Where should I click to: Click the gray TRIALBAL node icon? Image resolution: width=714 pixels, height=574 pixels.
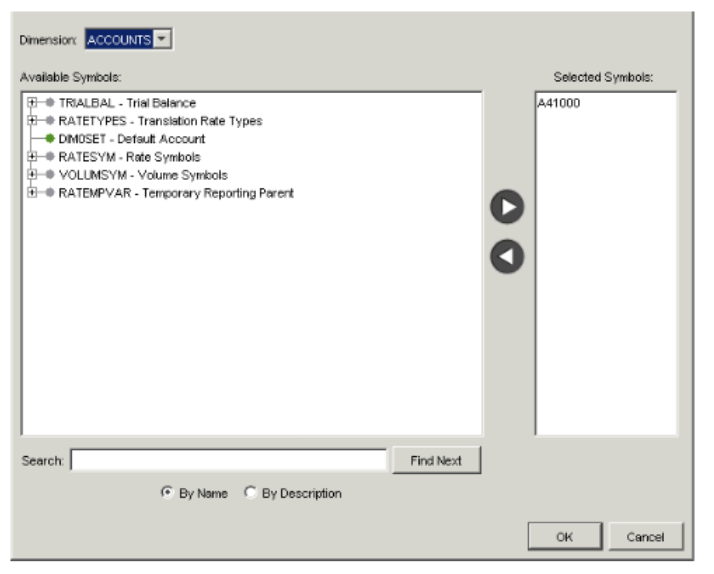[50, 103]
